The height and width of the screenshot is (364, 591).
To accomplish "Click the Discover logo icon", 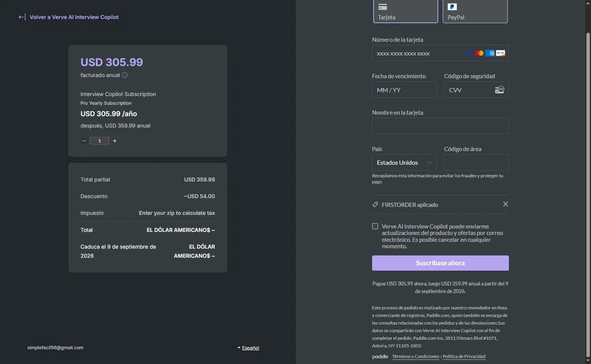I will click(501, 53).
